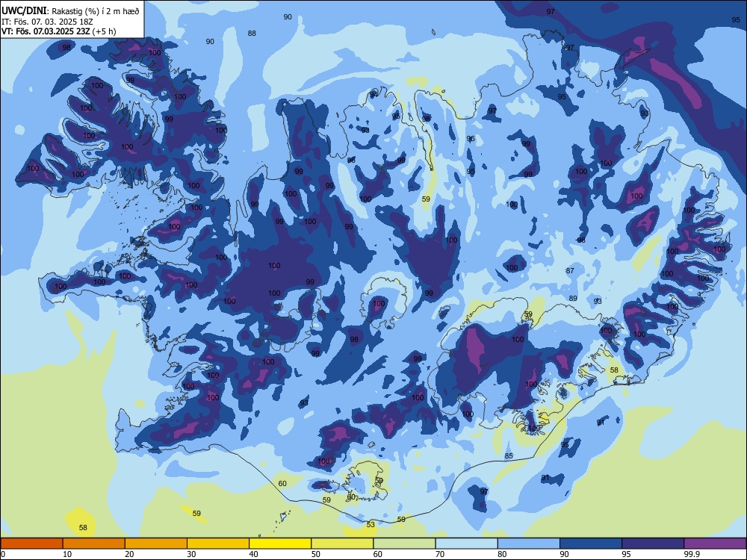Click the 60–70 light green legend swatch
747x560 pixels.
point(404,544)
